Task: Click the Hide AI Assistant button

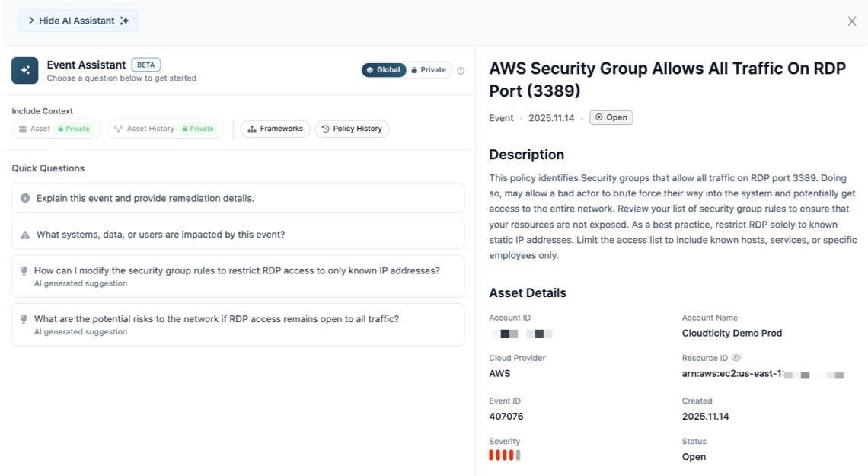Action: [x=77, y=21]
